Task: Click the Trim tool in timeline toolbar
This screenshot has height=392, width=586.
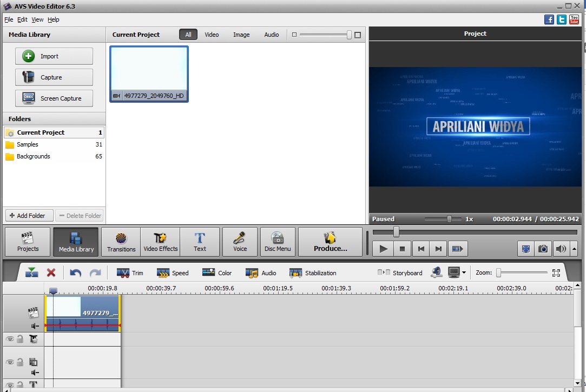Action: 130,273
